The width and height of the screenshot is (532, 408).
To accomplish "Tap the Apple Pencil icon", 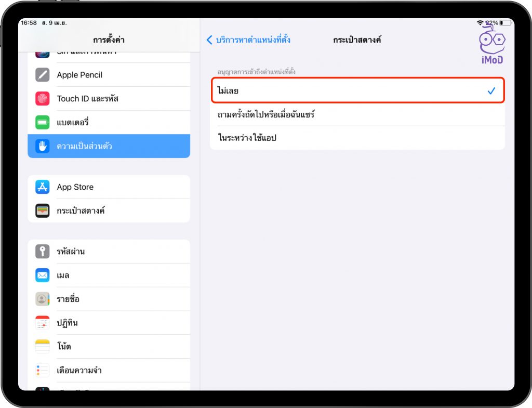I will pyautogui.click(x=43, y=75).
